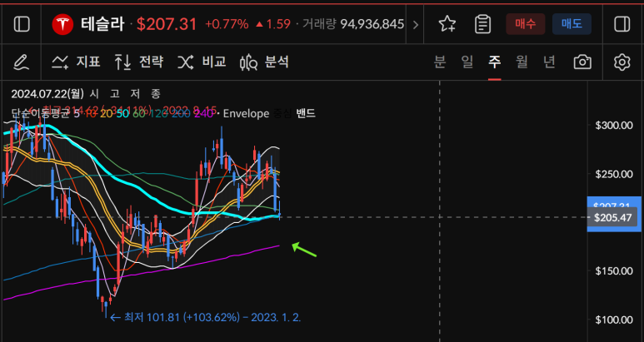This screenshot has height=342, width=644.
Task: Click the $205.47 crosshair price label
Action: (x=612, y=217)
